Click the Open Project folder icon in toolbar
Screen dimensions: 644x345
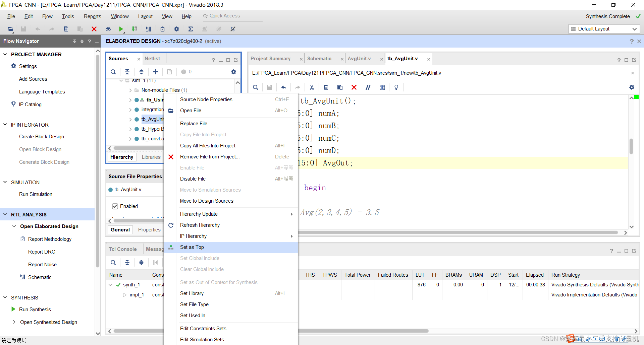pos(10,29)
